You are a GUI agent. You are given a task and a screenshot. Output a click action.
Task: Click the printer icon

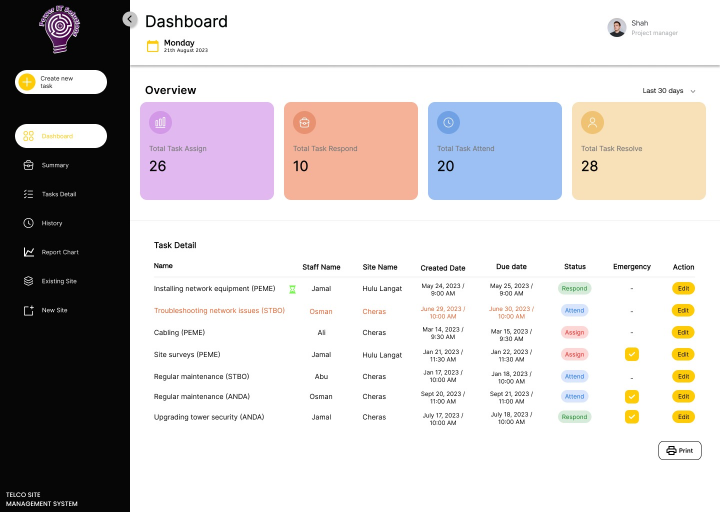pyautogui.click(x=671, y=450)
